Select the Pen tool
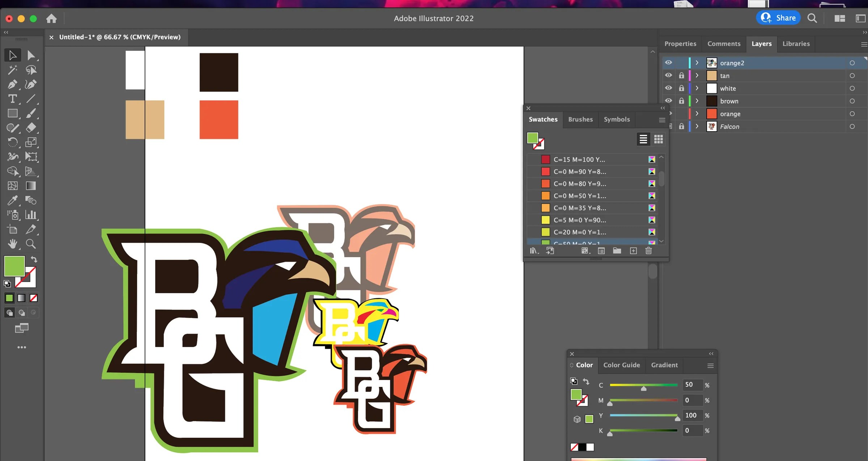This screenshot has height=461, width=868. click(x=13, y=84)
